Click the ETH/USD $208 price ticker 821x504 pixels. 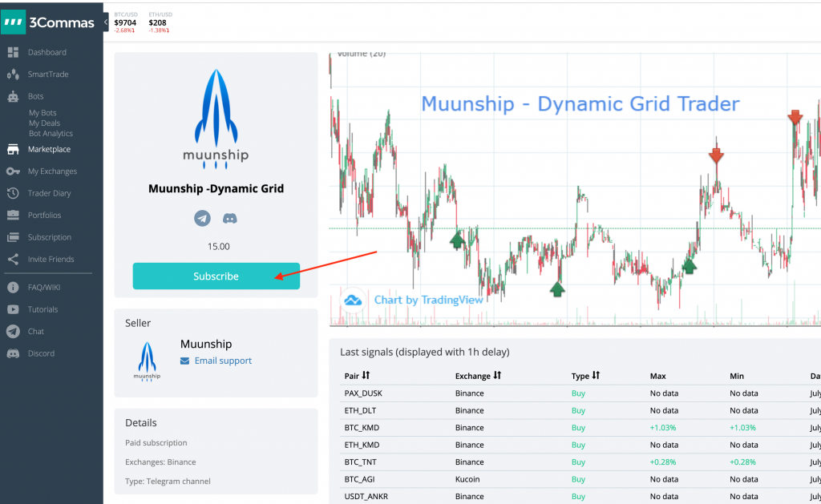[159, 22]
